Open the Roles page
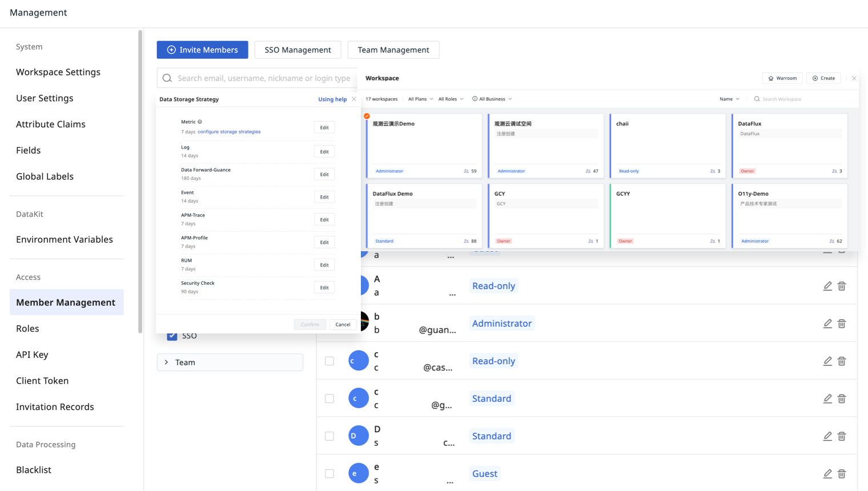The width and height of the screenshot is (868, 491). [x=27, y=329]
